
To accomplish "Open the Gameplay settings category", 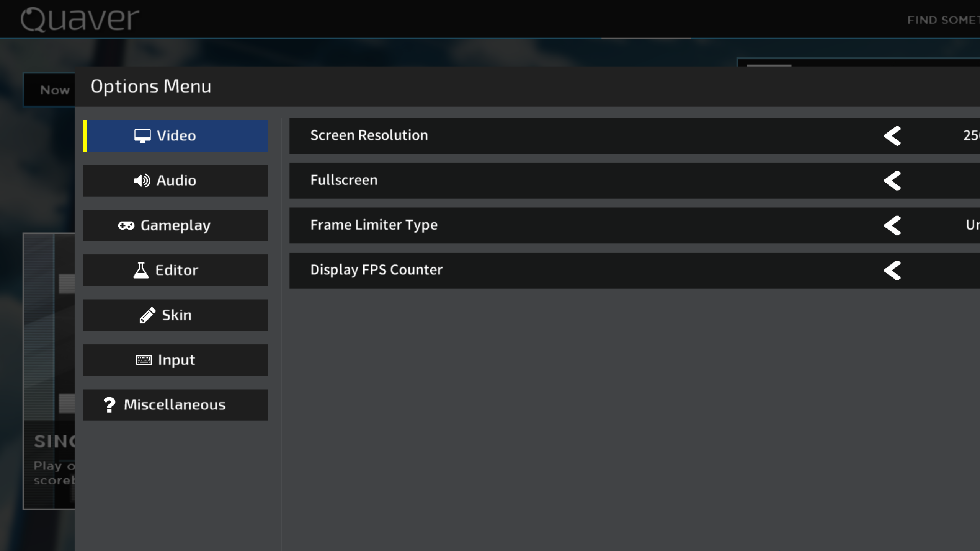I will [x=175, y=225].
